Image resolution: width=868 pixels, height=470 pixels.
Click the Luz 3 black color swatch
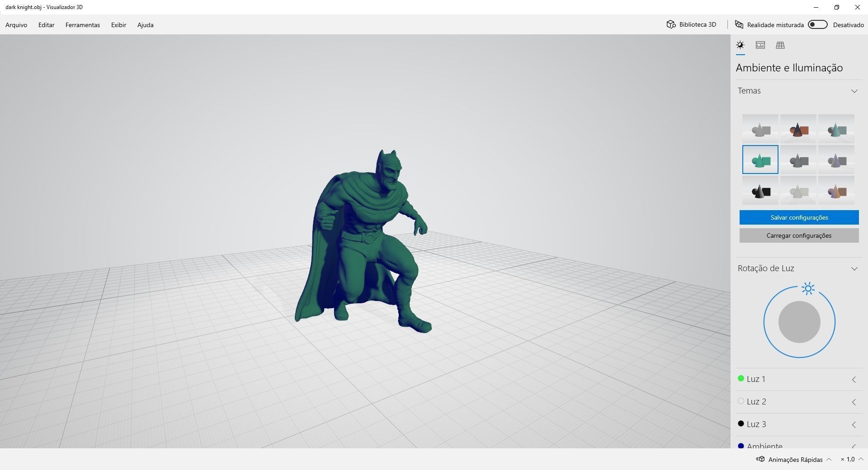click(741, 424)
